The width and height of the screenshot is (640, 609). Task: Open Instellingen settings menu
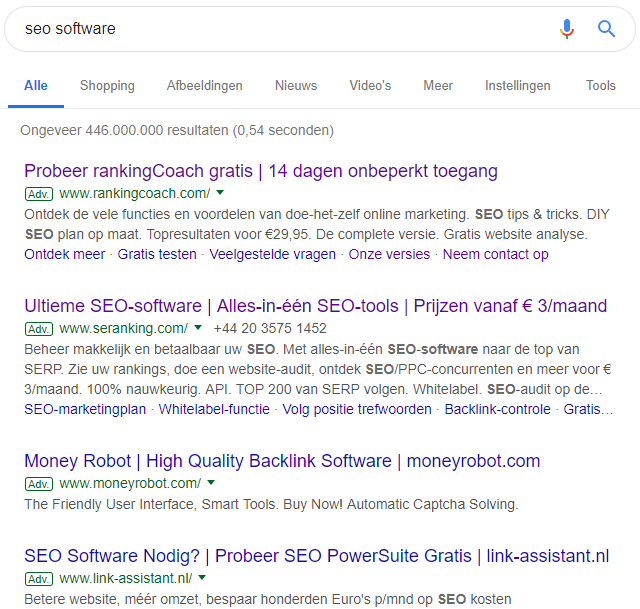point(518,86)
